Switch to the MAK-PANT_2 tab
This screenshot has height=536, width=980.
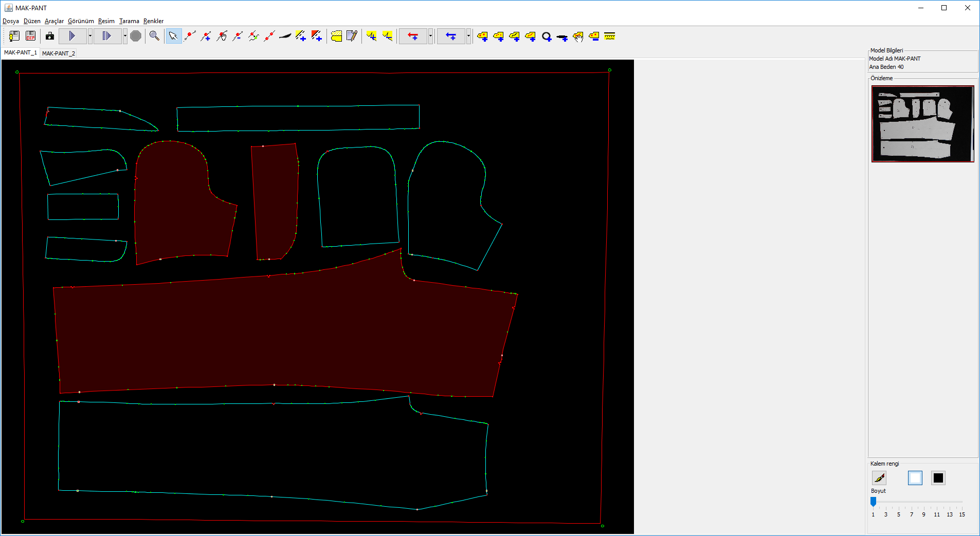coord(59,53)
